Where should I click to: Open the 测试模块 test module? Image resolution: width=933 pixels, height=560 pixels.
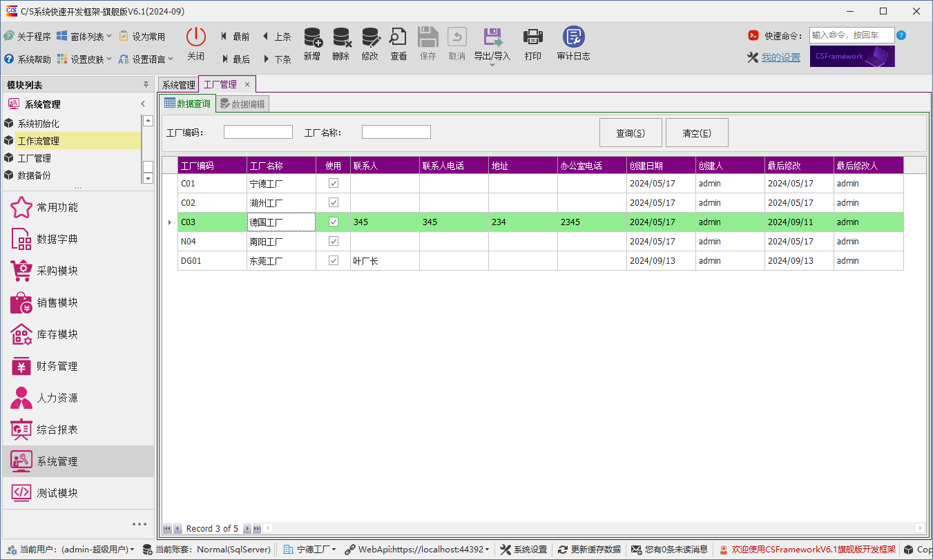[x=79, y=493]
